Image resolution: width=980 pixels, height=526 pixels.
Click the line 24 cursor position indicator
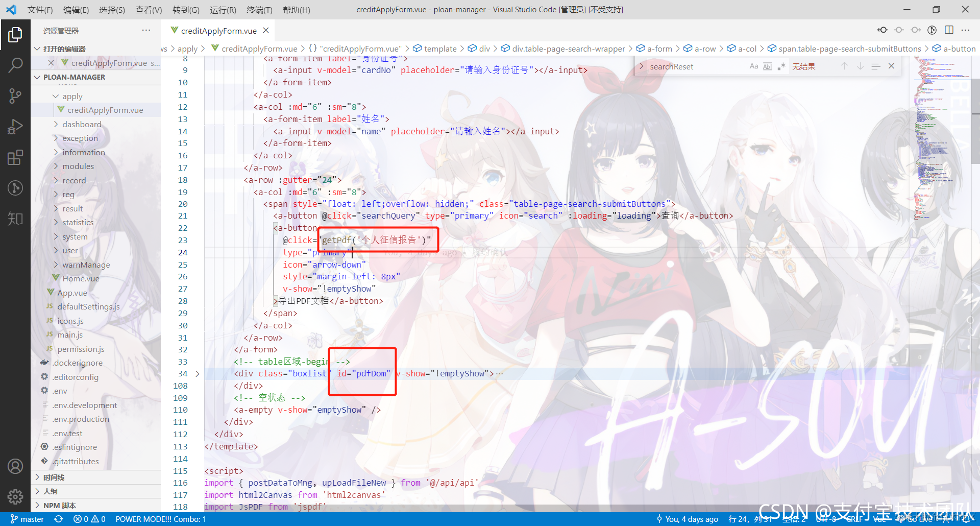pyautogui.click(x=750, y=519)
